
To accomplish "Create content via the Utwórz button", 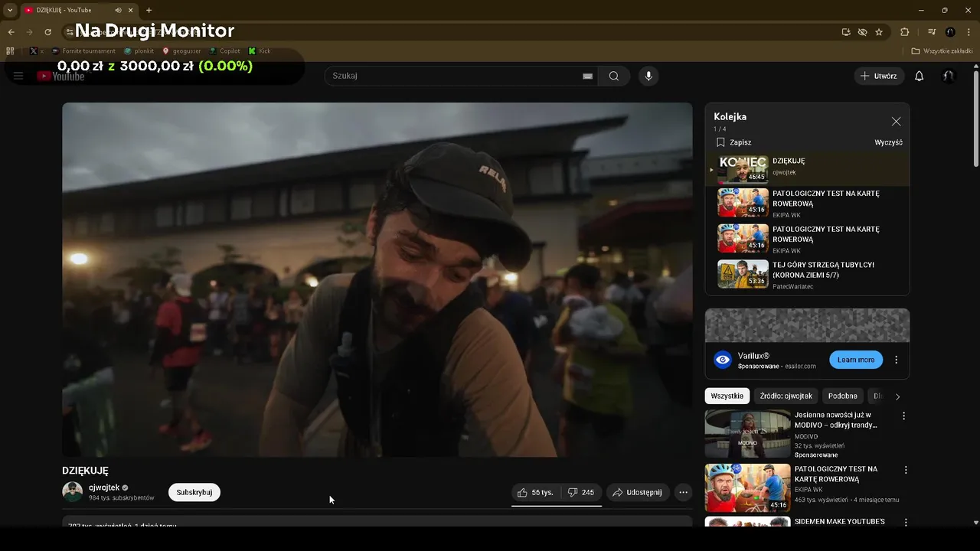I will pos(879,76).
